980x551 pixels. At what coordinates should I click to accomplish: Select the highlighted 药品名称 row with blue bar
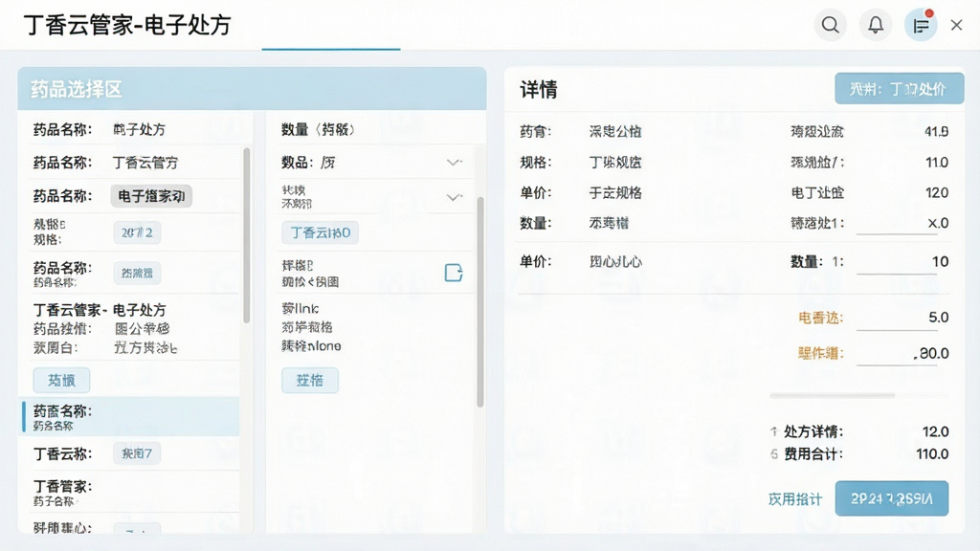tap(130, 417)
